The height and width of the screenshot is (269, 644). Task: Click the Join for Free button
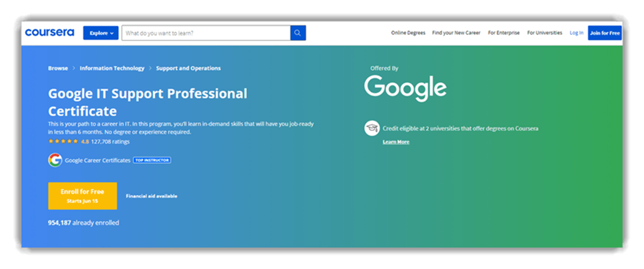click(605, 33)
